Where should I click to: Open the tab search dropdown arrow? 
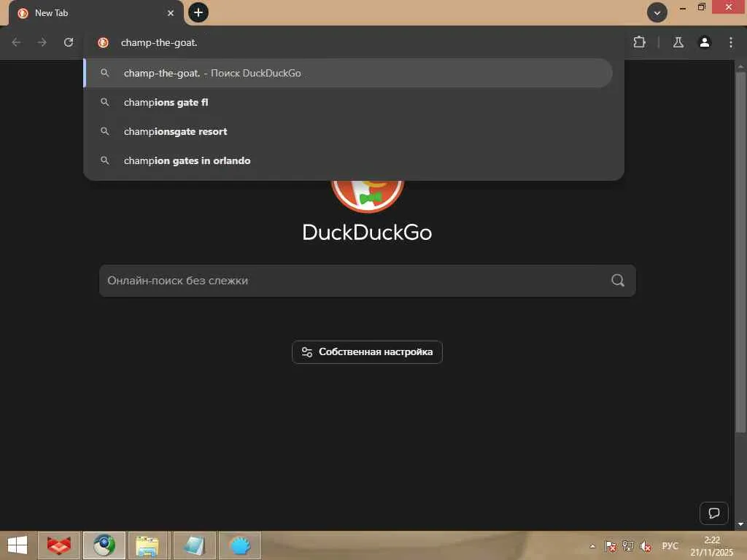(657, 13)
